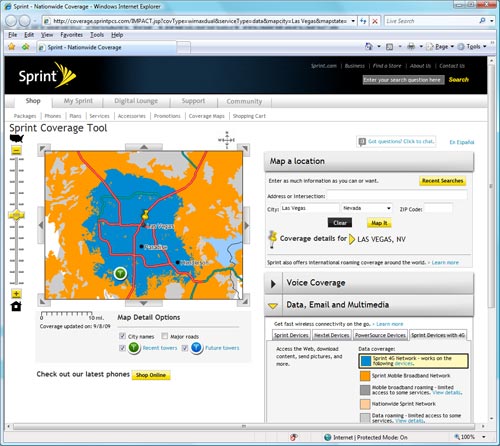Click the blue Sprint 4G Network swatch
This screenshot has width=500, height=446.
(366, 361)
